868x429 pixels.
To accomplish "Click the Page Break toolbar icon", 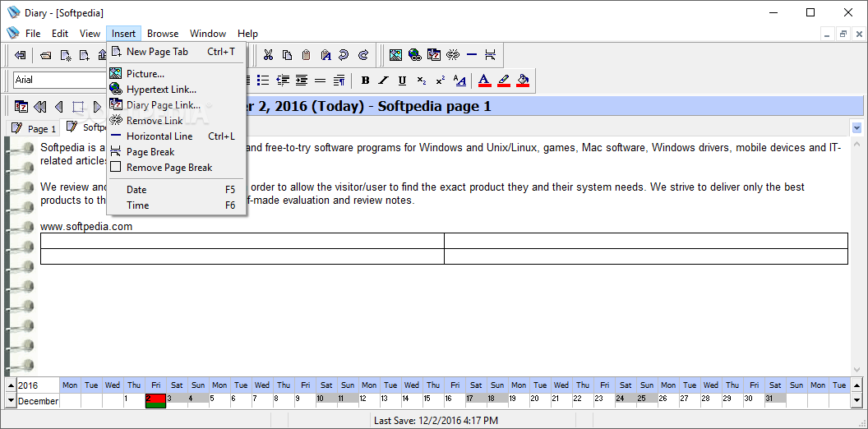I will [490, 55].
